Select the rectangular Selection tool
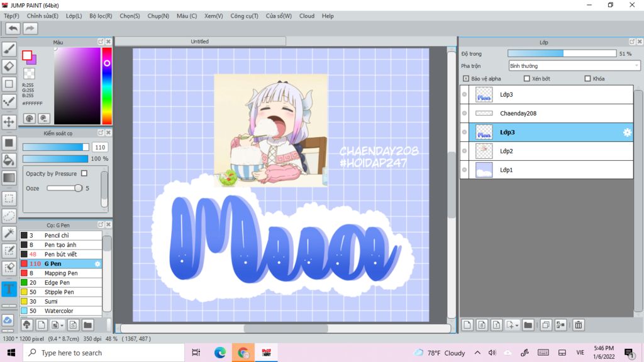Image resolution: width=644 pixels, height=362 pixels. [9, 199]
